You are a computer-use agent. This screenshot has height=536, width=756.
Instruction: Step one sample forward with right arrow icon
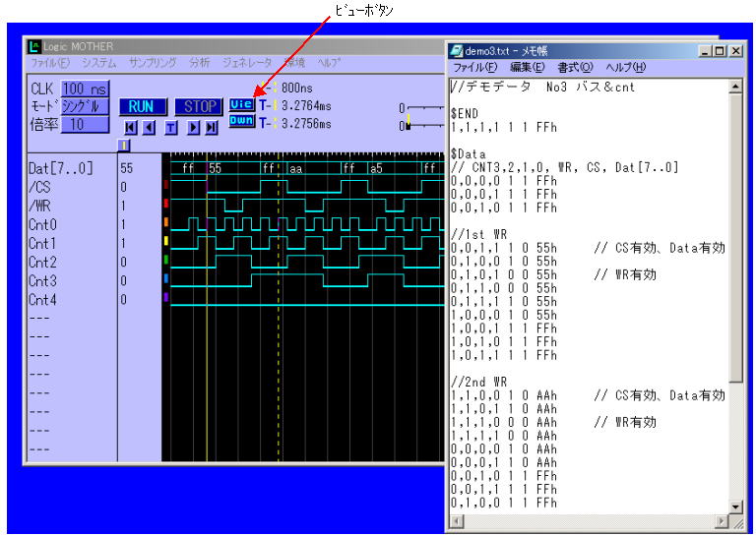click(193, 128)
